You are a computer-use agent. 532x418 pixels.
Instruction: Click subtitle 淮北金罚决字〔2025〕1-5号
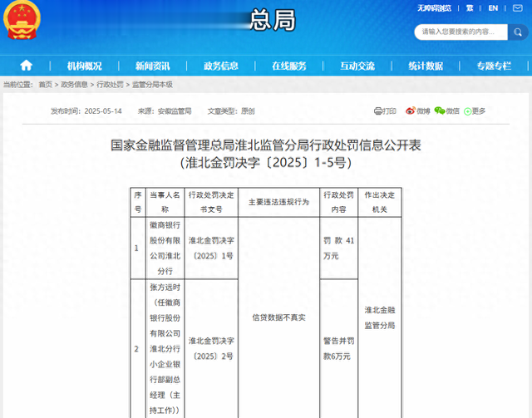tap(266, 163)
